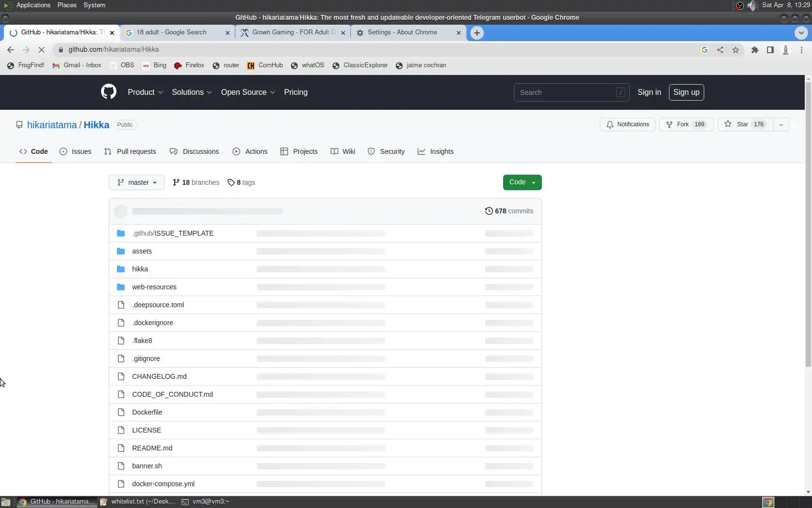The image size is (812, 508).
Task: Switch to the Actions tab
Action: [x=250, y=151]
